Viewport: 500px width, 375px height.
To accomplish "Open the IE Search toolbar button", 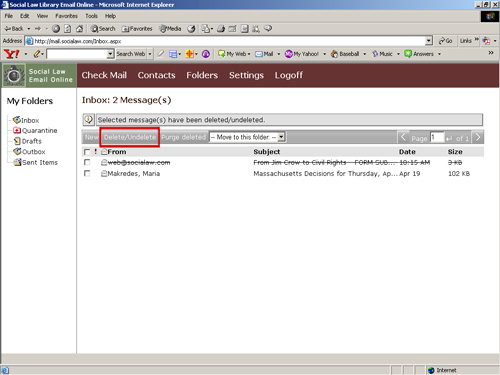I will pos(103,29).
